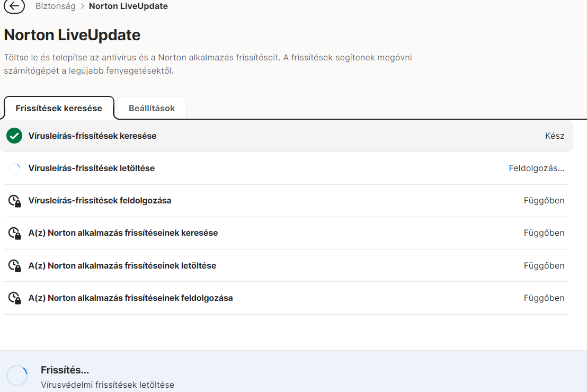
Task: Click the Vírusleírás-frissítések letöltése row title
Action: click(x=92, y=168)
